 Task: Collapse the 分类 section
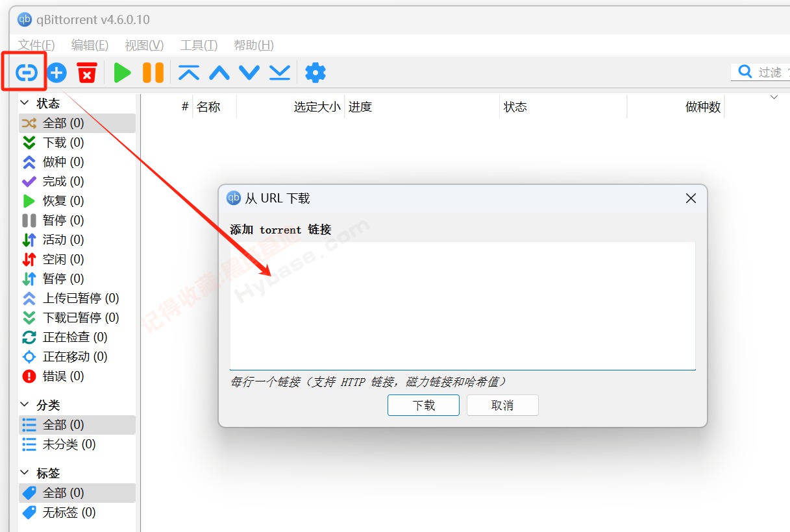[x=23, y=404]
